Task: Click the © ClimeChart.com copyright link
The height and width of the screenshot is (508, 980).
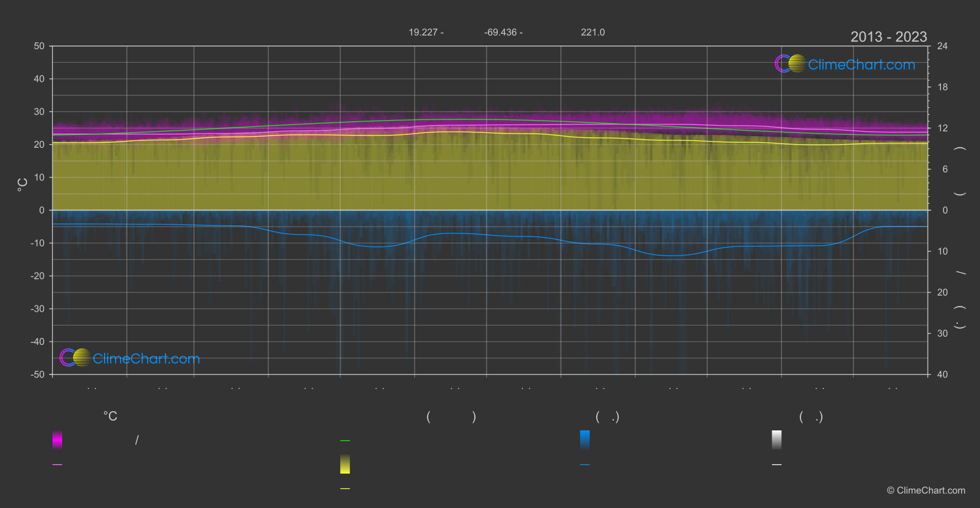Action: pos(926,491)
